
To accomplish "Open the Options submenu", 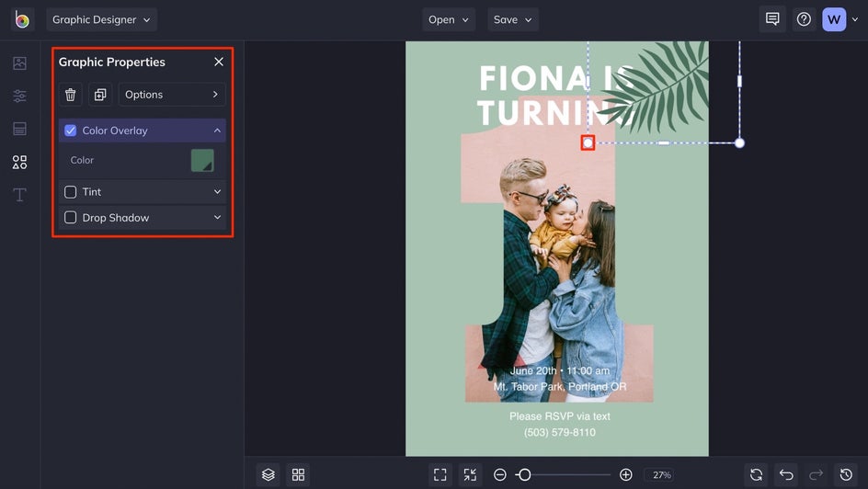I will pyautogui.click(x=172, y=95).
